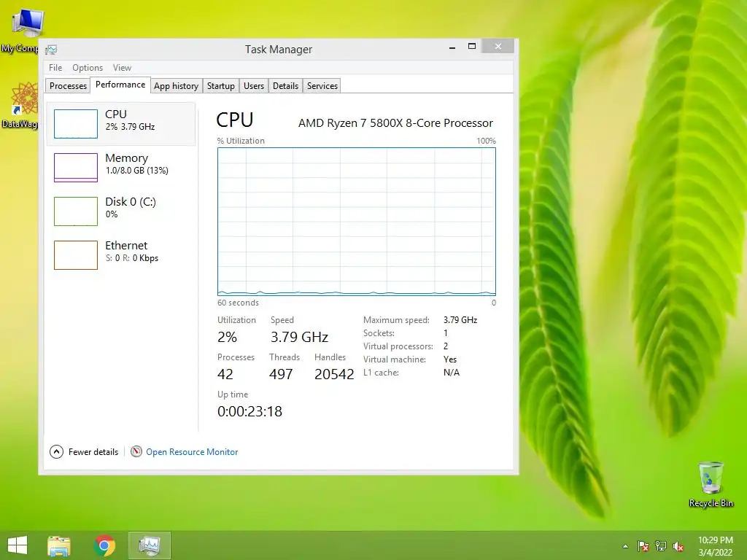Image resolution: width=747 pixels, height=560 pixels.
Task: Close the Task Manager window
Action: point(498,46)
